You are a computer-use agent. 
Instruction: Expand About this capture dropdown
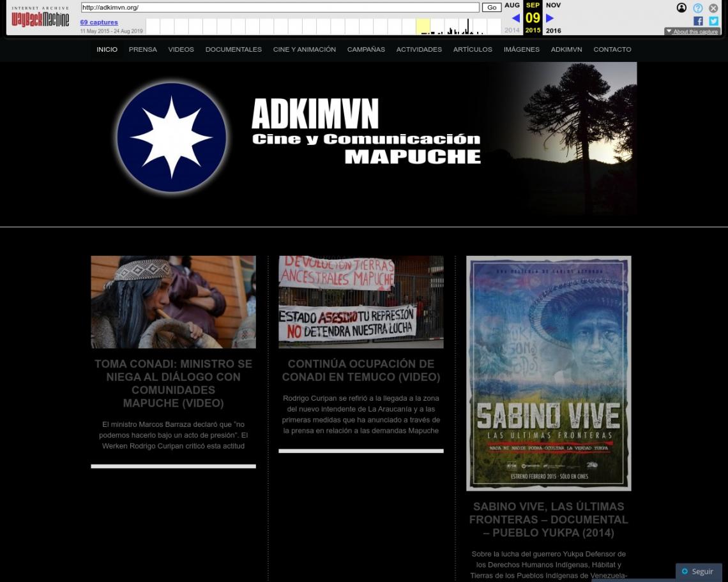coord(692,31)
